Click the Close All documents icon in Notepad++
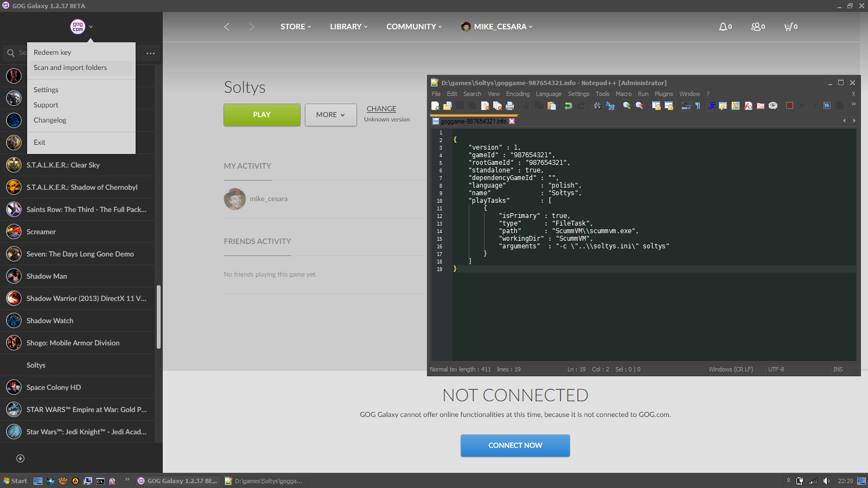The width and height of the screenshot is (868, 488). pyautogui.click(x=497, y=106)
